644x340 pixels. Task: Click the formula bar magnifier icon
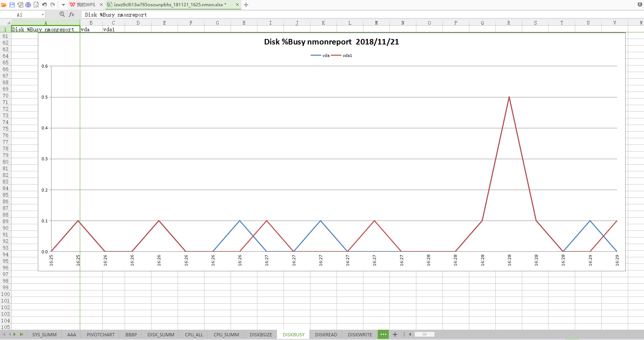[x=62, y=14]
